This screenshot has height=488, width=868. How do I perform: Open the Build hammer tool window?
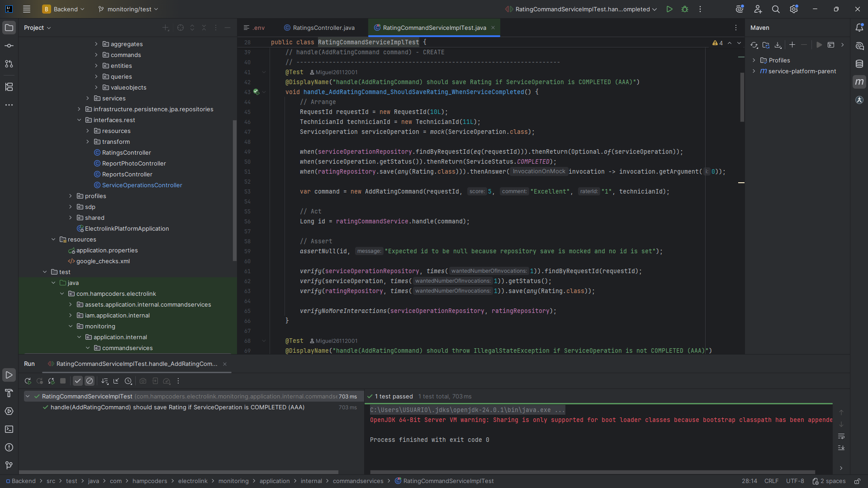click(9, 393)
